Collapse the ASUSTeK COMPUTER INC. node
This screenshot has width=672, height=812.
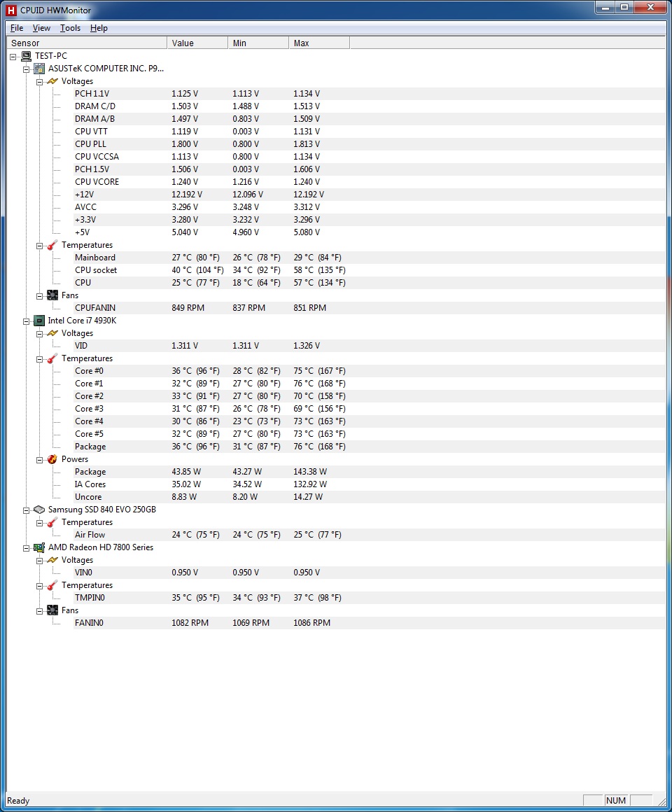27,69
